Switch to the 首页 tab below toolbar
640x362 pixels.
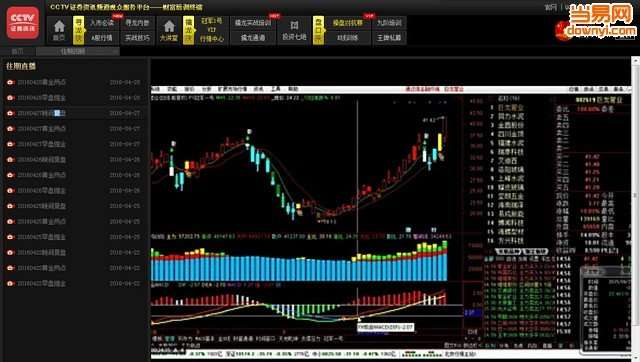18,51
